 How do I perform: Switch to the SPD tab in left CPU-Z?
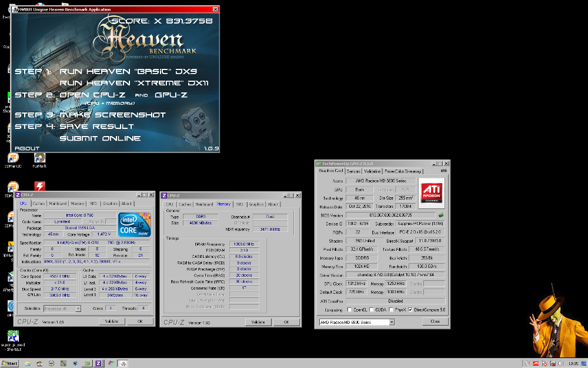tap(93, 204)
